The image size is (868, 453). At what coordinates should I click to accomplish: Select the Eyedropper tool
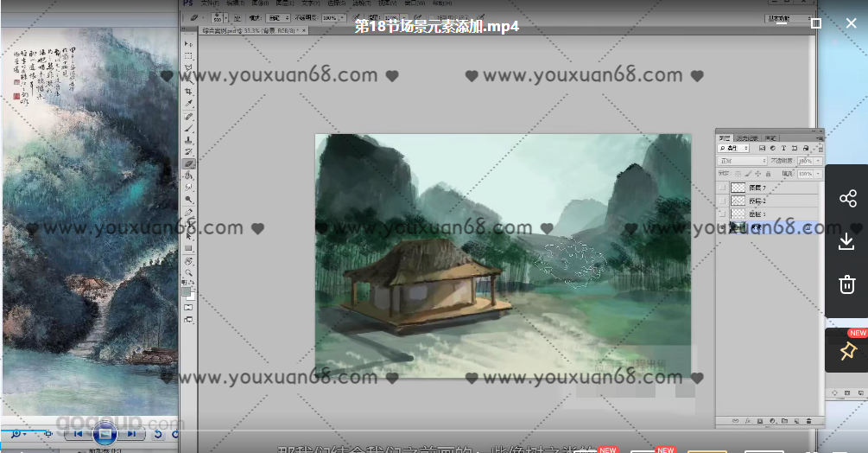pyautogui.click(x=188, y=104)
